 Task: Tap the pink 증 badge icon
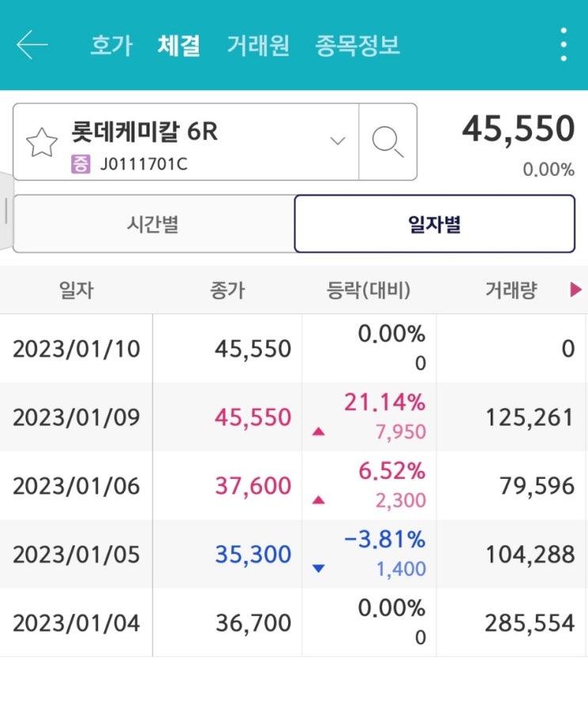point(81,165)
